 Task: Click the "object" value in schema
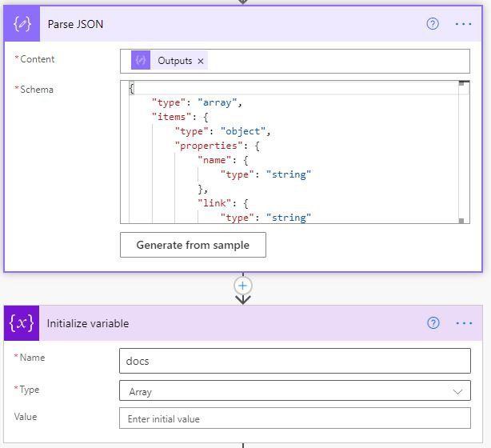(243, 131)
